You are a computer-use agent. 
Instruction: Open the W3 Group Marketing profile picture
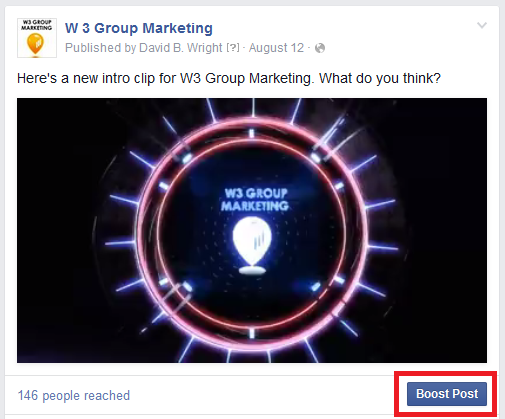pyautogui.click(x=37, y=38)
